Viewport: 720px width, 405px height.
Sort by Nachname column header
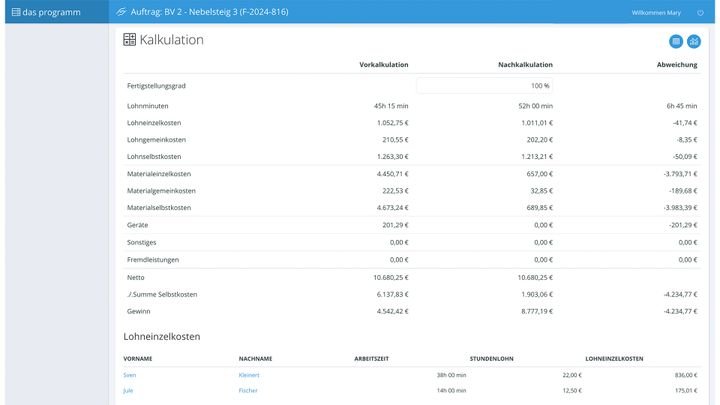tap(256, 358)
